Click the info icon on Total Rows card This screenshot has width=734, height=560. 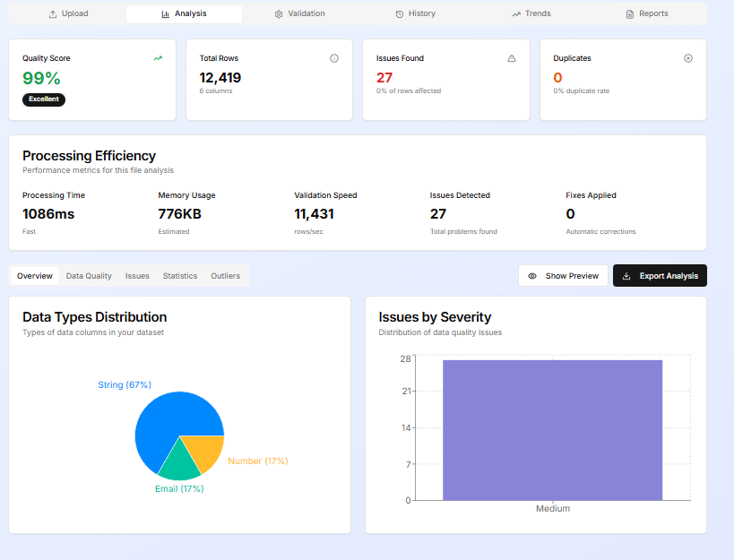click(x=333, y=57)
